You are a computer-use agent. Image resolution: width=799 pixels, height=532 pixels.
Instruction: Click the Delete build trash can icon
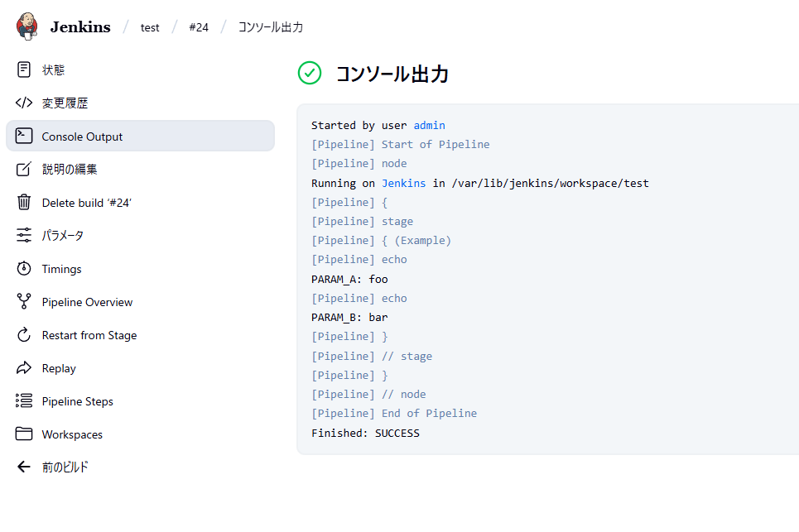[25, 203]
